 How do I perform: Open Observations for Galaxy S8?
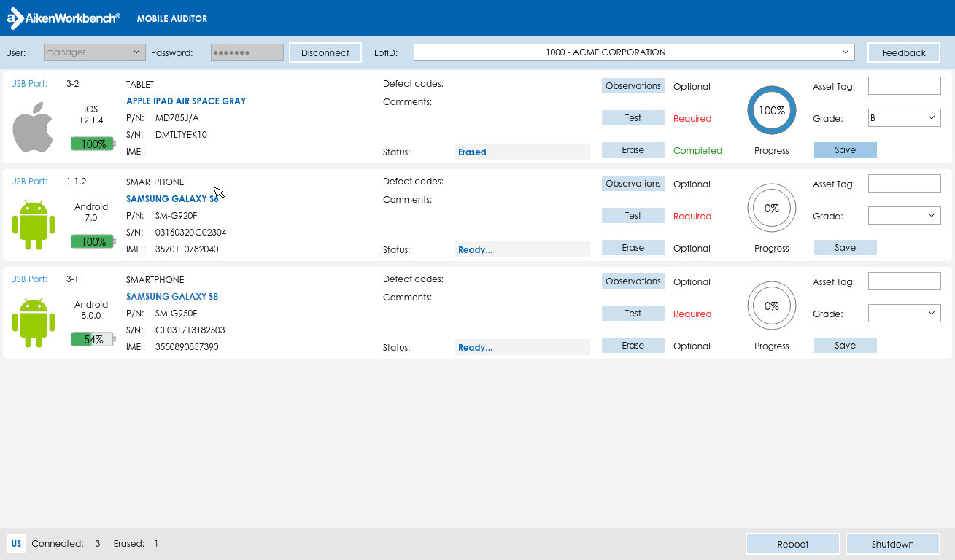coord(633,281)
